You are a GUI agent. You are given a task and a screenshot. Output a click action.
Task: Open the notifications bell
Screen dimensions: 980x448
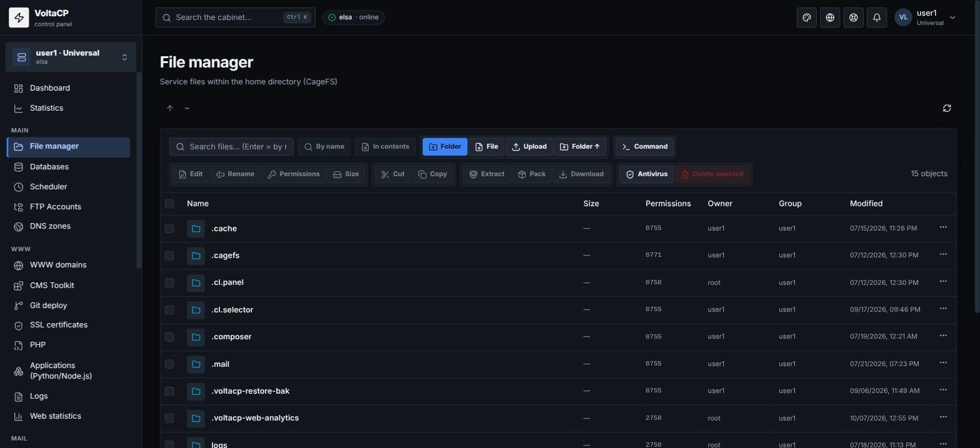coord(877,17)
